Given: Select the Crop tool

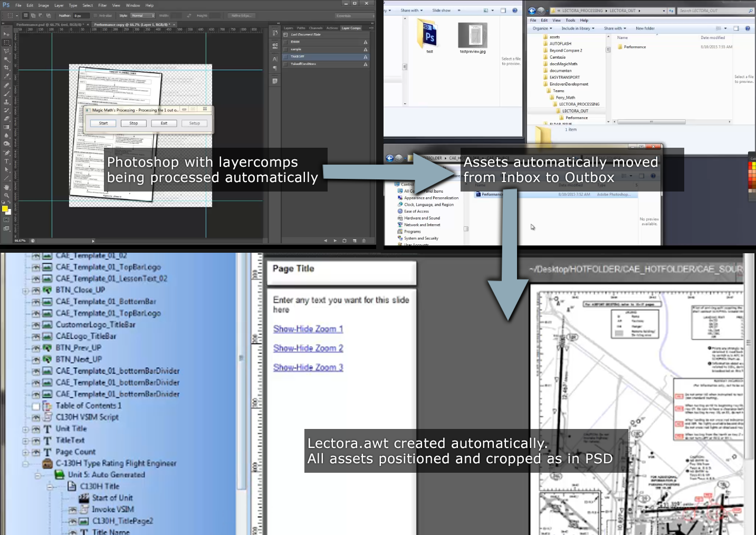Looking at the screenshot, I should click(x=6, y=68).
